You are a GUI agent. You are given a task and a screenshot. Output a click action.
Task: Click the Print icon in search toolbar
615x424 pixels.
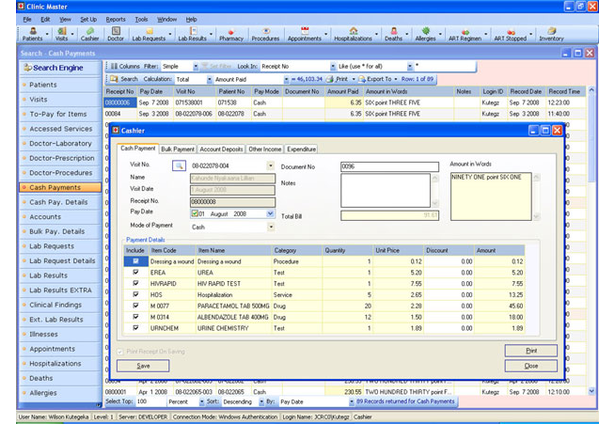tap(330, 79)
